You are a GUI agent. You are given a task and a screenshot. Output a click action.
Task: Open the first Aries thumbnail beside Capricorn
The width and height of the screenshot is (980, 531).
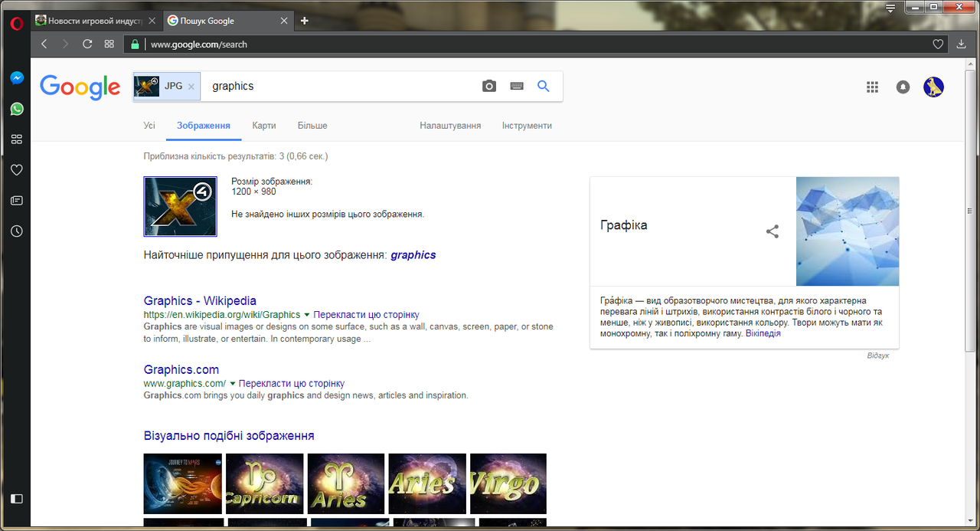tap(346, 483)
